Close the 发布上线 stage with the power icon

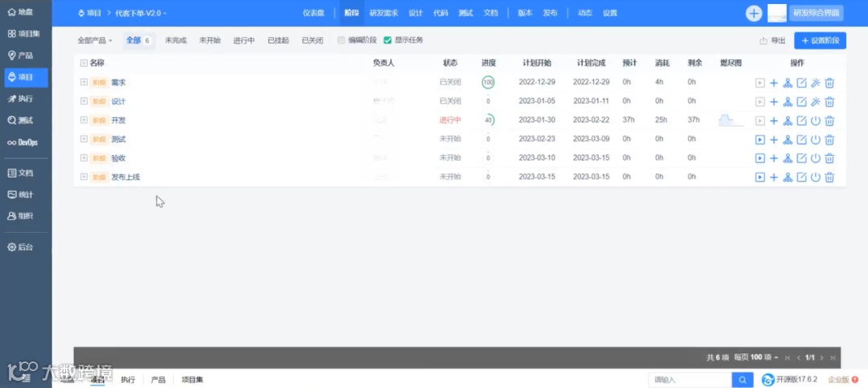[x=816, y=177]
